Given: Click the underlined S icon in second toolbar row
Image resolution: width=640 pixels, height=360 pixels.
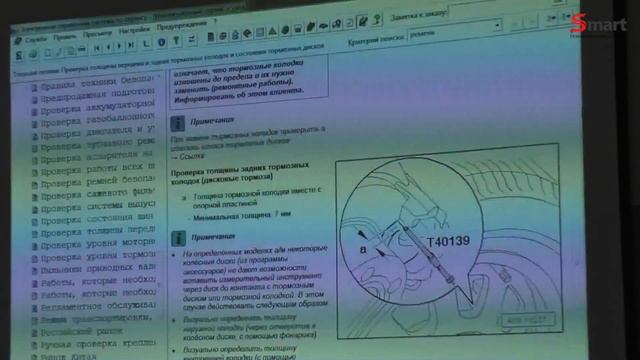Looking at the screenshot, I should [19, 56].
